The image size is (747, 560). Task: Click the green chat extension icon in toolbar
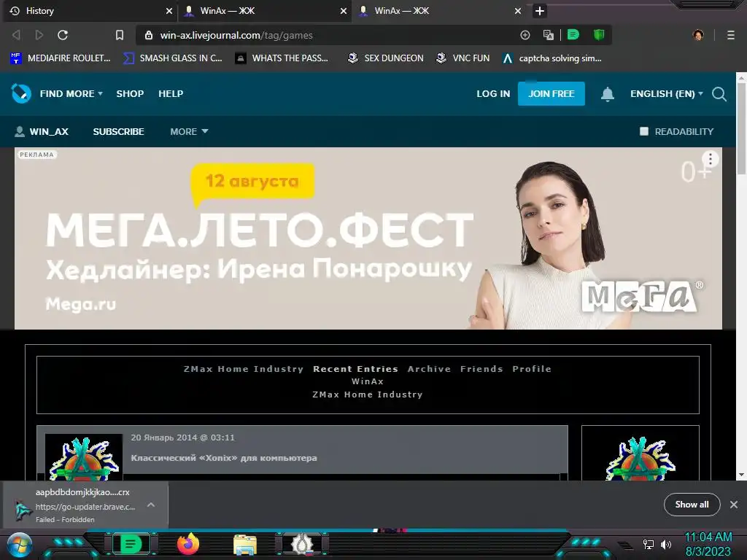point(573,35)
